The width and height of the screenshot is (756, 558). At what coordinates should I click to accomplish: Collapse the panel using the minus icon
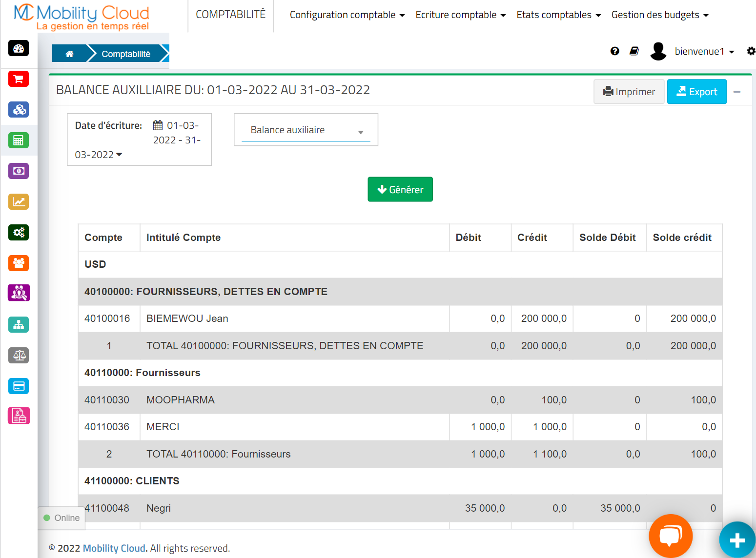737,92
